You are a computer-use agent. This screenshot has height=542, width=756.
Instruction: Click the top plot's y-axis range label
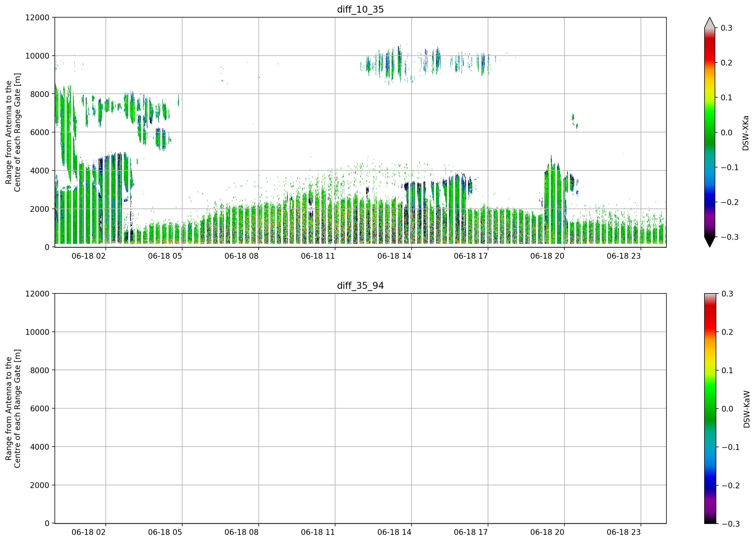click(13, 132)
